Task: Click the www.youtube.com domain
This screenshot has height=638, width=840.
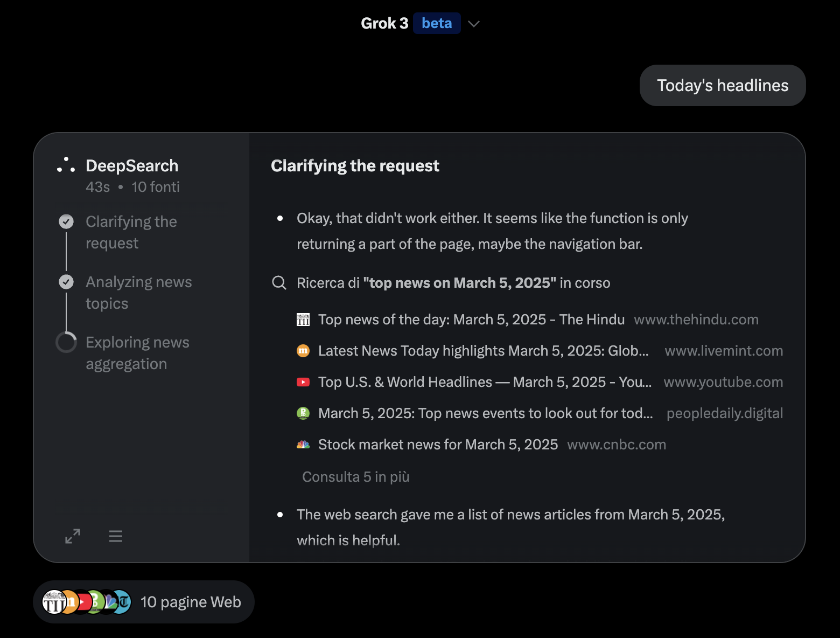Action: [723, 382]
